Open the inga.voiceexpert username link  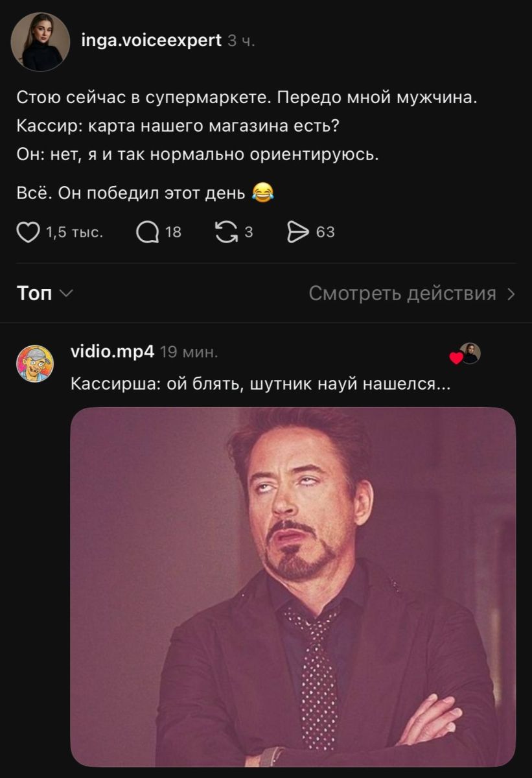(x=152, y=41)
